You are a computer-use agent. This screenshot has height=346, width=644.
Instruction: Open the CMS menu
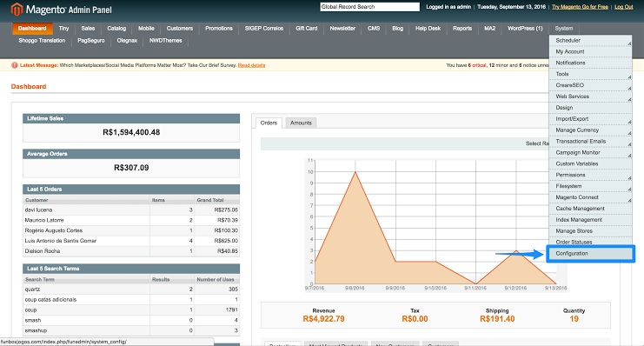tap(374, 29)
